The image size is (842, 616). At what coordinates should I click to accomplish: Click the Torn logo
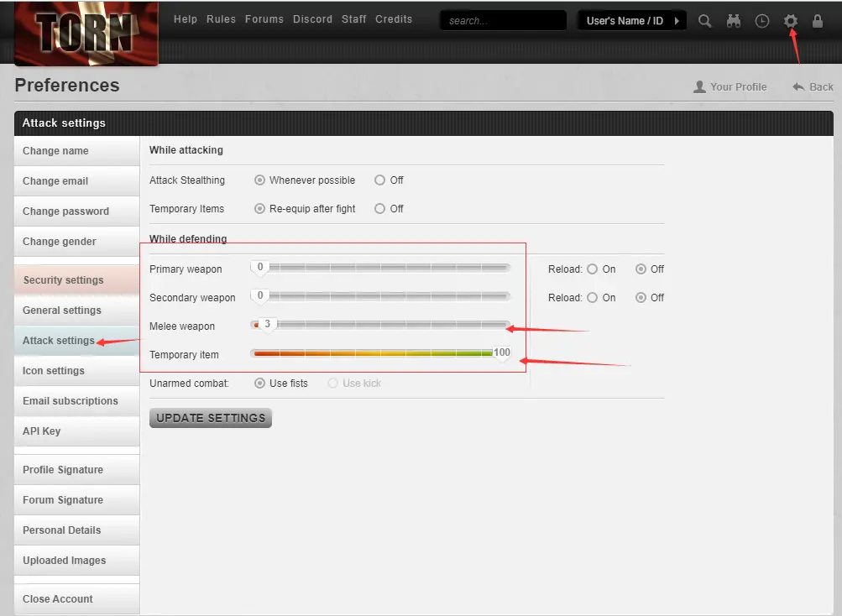86,34
